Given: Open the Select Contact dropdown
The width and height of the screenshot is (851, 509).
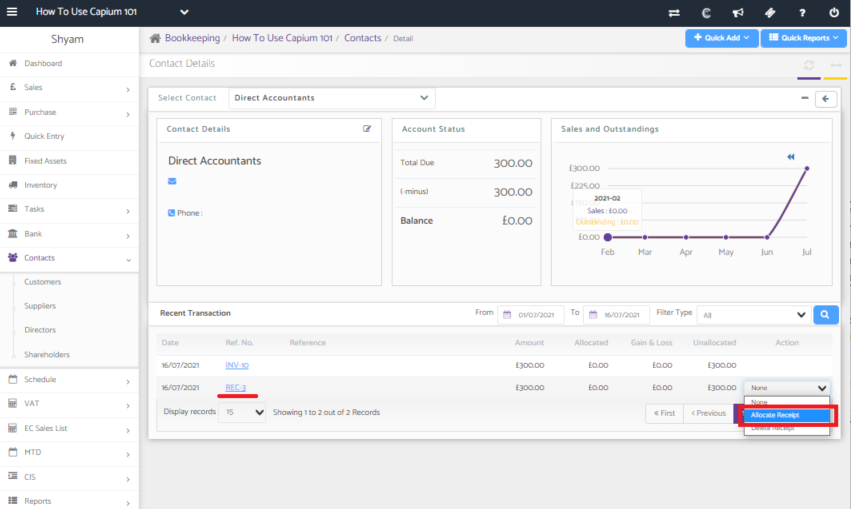Looking at the screenshot, I should (332, 98).
